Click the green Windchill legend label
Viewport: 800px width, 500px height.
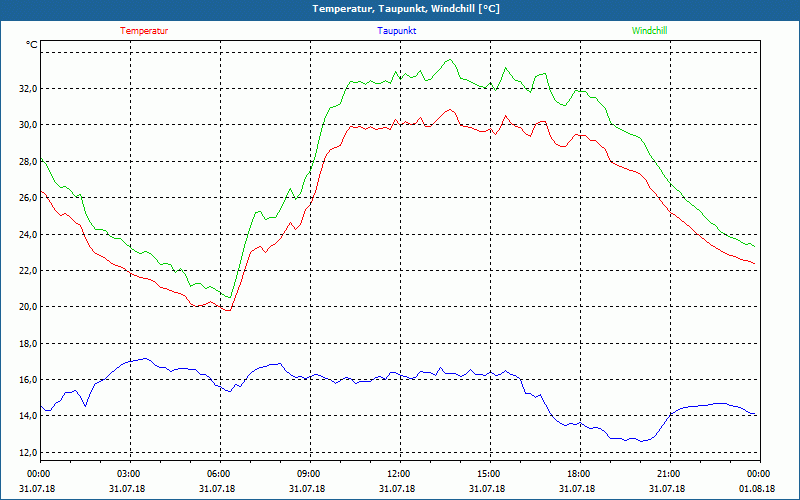pos(649,31)
